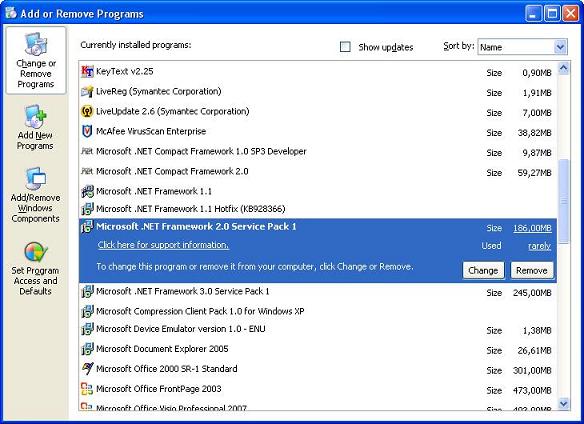This screenshot has width=584, height=424.
Task: Open Add/Remove Windows Components
Action: click(35, 194)
